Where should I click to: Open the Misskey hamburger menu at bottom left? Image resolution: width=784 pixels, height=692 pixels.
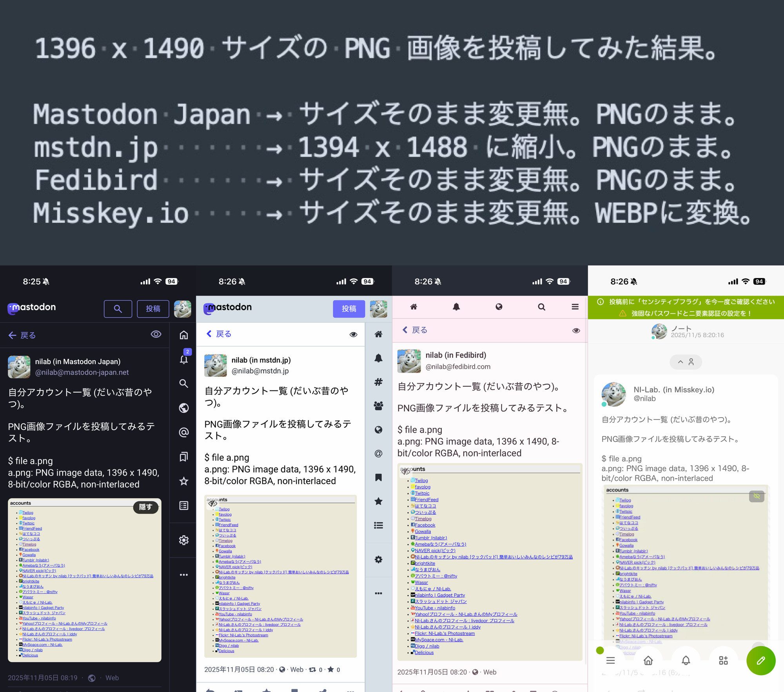pyautogui.click(x=610, y=661)
